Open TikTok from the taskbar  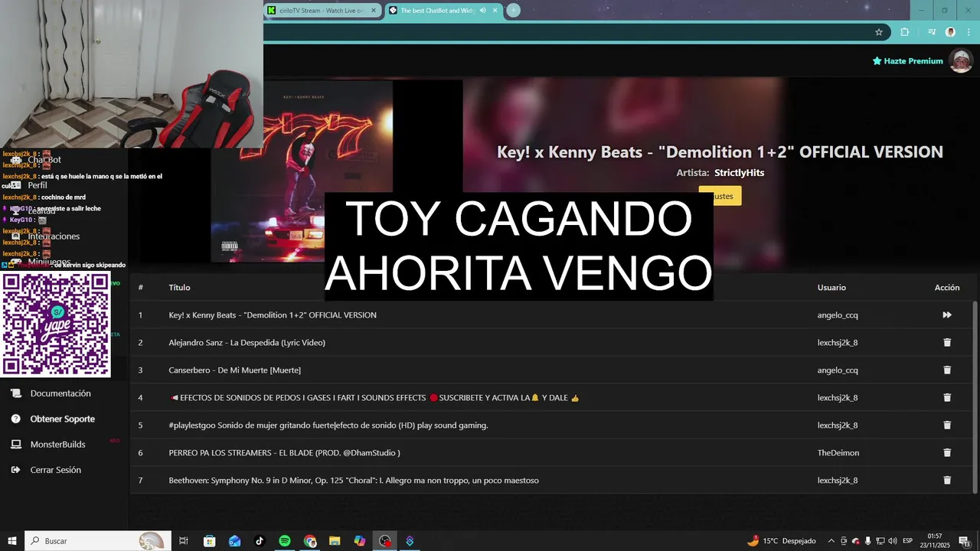pyautogui.click(x=260, y=541)
